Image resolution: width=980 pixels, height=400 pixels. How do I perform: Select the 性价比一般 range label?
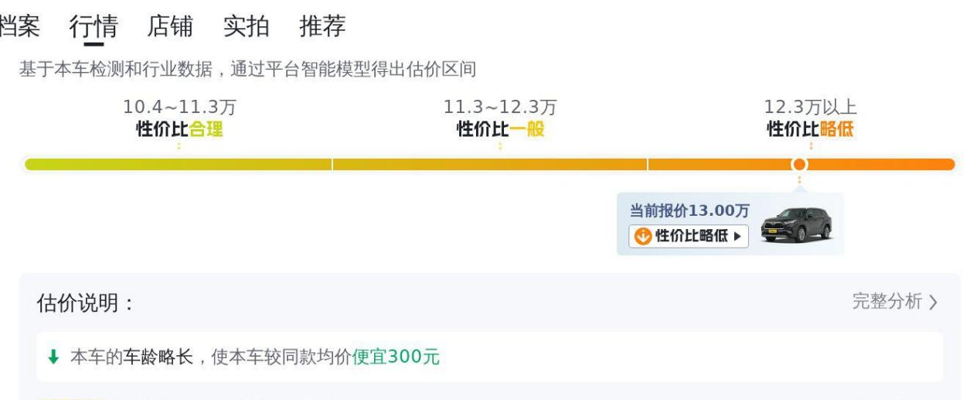pos(501,129)
